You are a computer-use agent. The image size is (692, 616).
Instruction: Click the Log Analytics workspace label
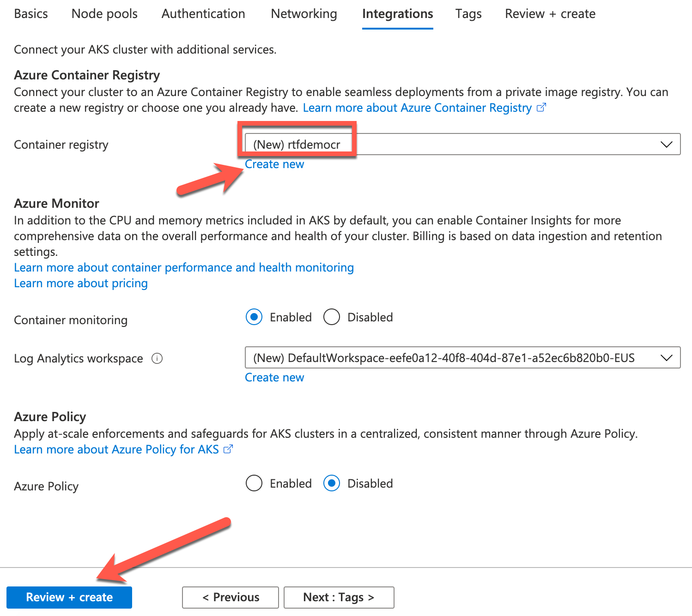(79, 358)
